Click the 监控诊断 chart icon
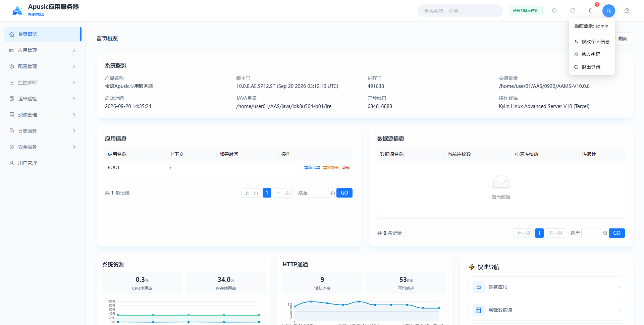Viewport: 644px width, 325px height. 12,83
